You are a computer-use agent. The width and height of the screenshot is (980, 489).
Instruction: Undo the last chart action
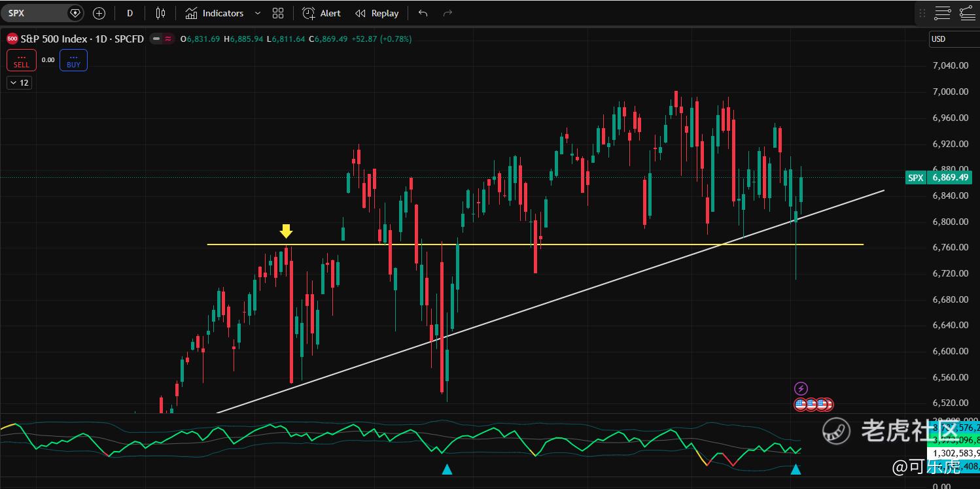click(x=423, y=13)
